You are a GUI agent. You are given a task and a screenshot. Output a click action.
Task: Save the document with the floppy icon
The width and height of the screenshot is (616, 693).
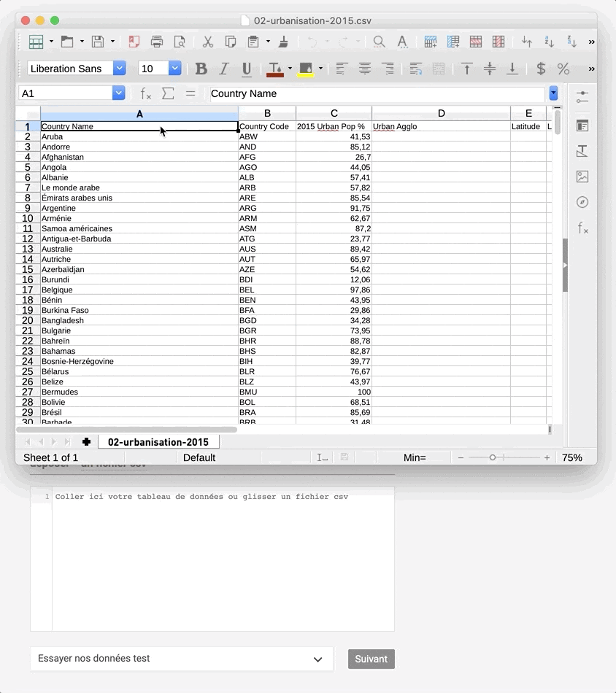coord(98,42)
